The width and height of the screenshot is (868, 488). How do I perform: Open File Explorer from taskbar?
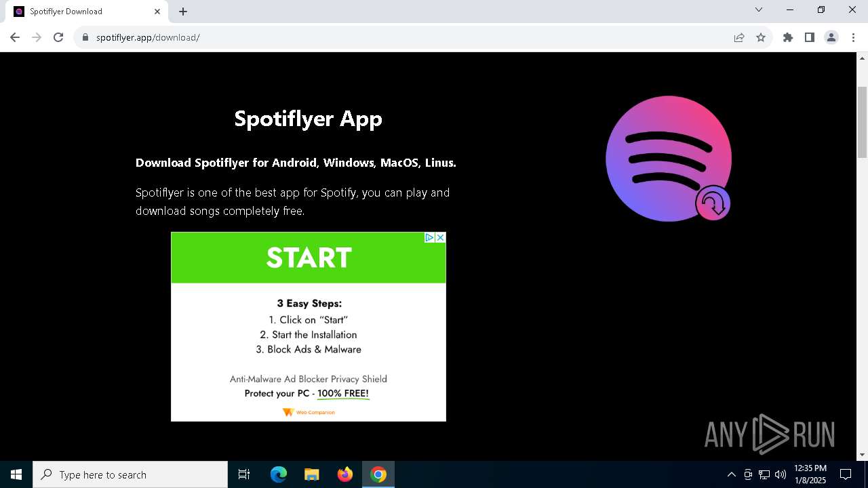coord(311,474)
